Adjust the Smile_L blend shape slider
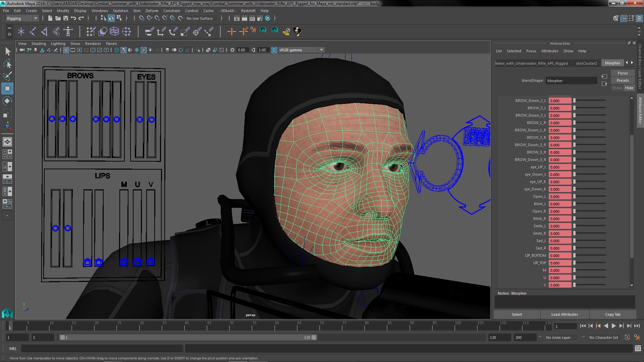Screen dimensions: 644x362 [x=574, y=226]
